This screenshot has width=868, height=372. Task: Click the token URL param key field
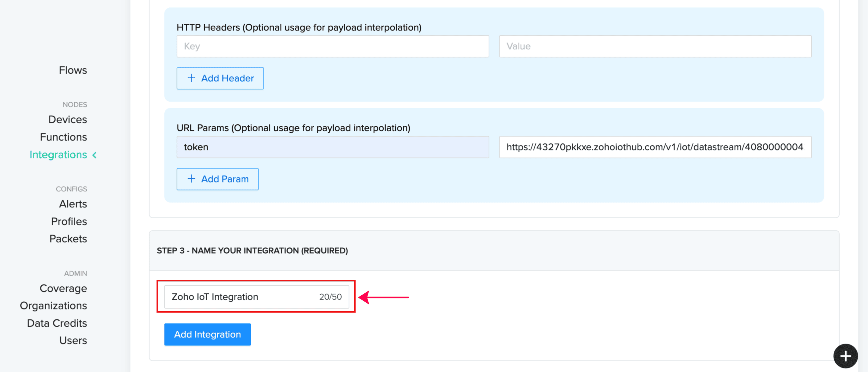click(x=332, y=147)
